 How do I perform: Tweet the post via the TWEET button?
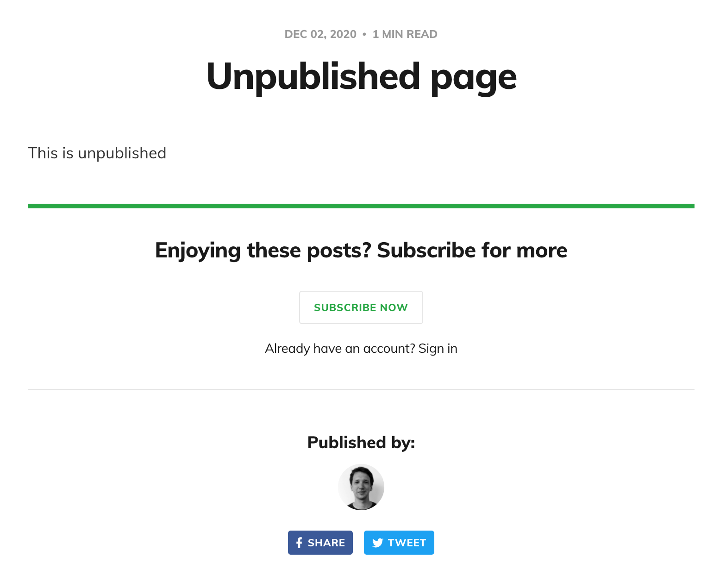[399, 542]
